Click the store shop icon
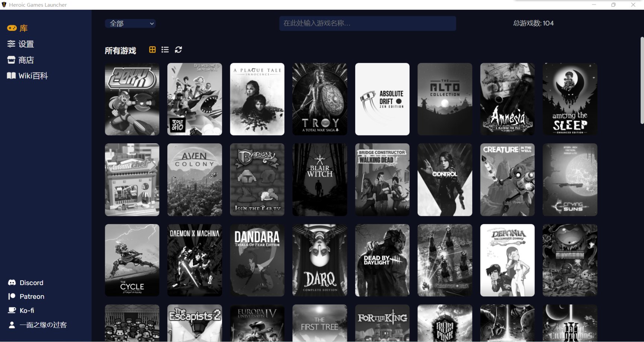 click(11, 60)
